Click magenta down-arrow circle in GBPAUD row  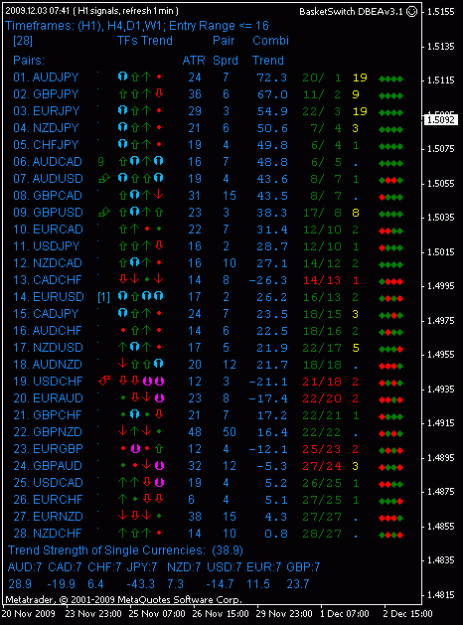(159, 465)
